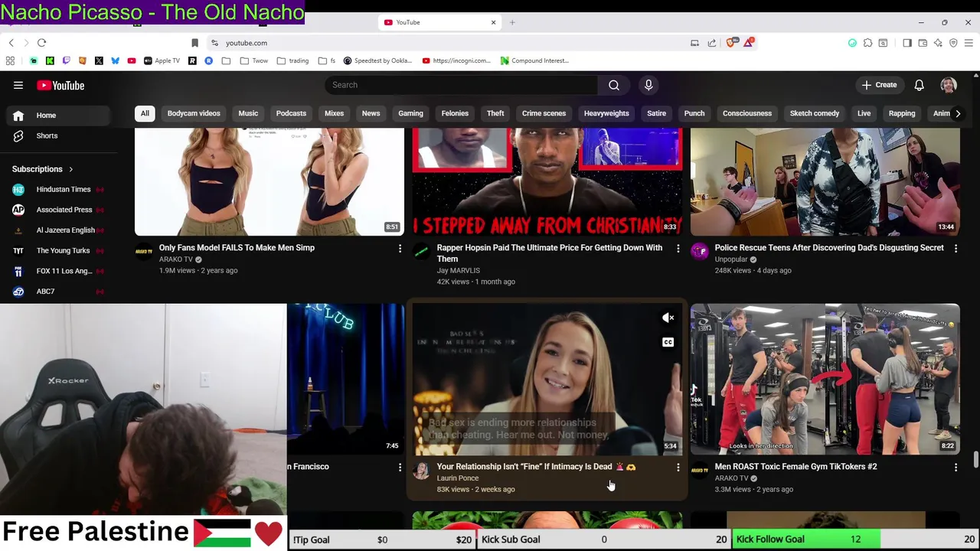Image resolution: width=980 pixels, height=551 pixels.
Task: Select the Podcasts filter chip
Action: [x=291, y=113]
